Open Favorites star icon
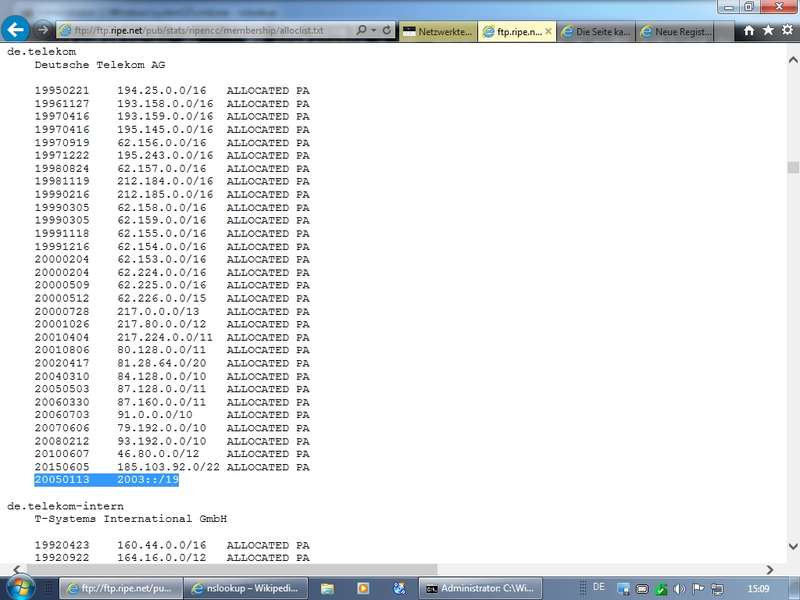The width and height of the screenshot is (800, 600). [x=768, y=31]
